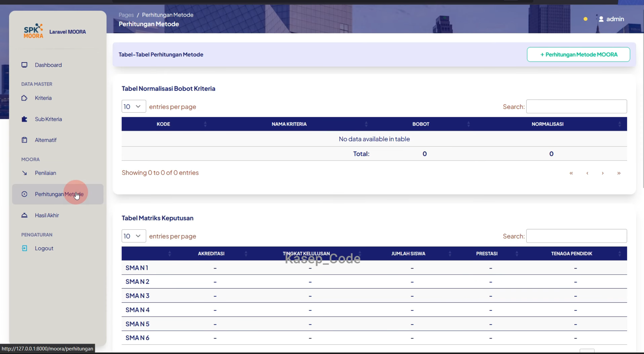
Task: Open Hasil Akhir menu item
Action: point(47,215)
